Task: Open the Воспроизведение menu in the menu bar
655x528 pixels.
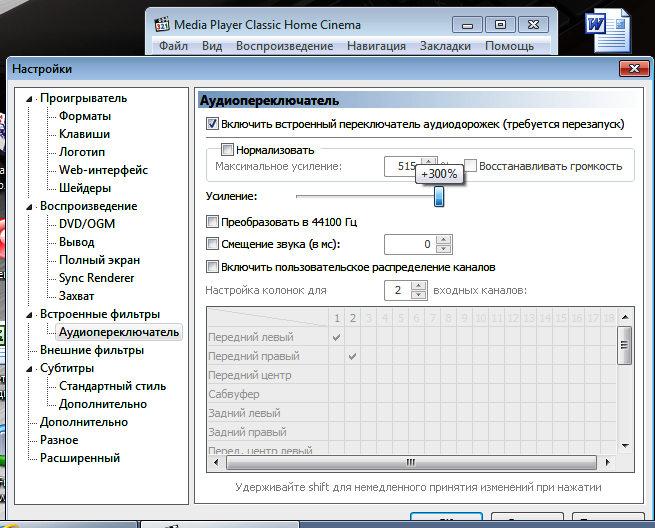Action: [284, 46]
